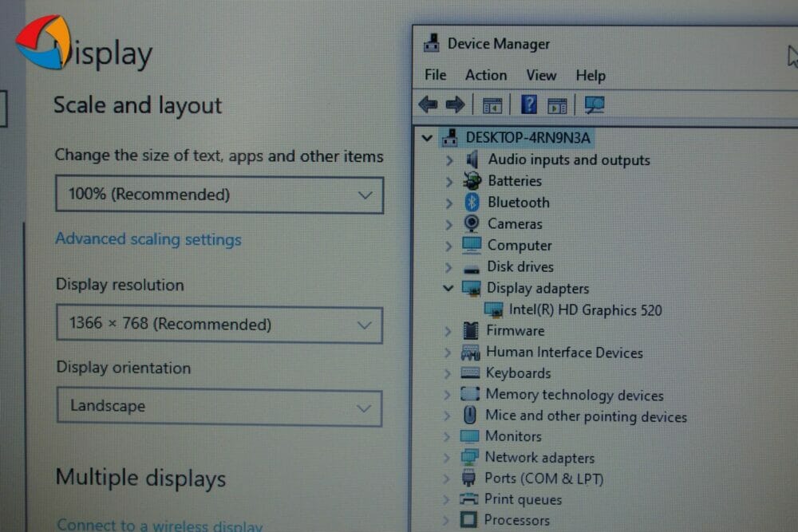The image size is (798, 532).
Task: Select the Print queues label
Action: [523, 499]
